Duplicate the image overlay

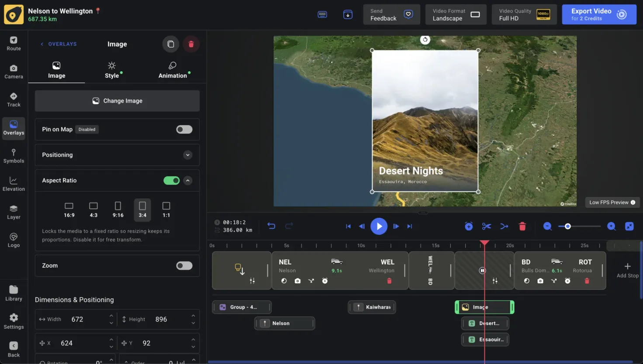[171, 44]
